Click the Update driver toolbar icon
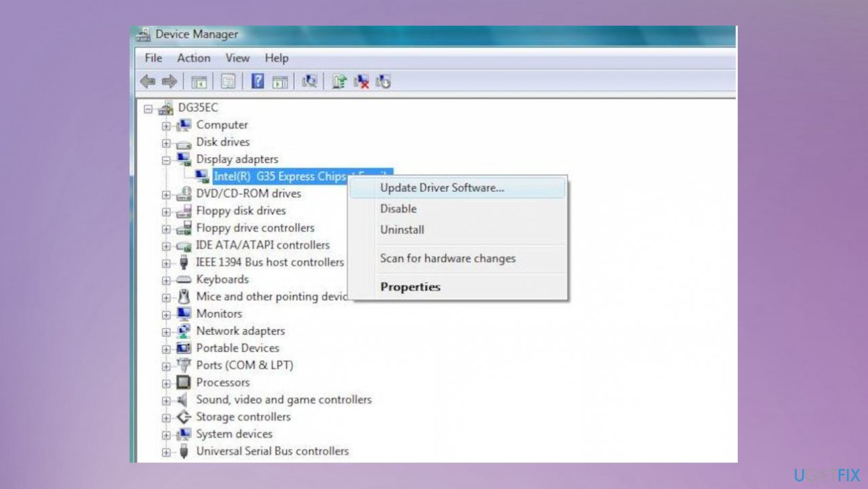The image size is (868, 489). pos(338,81)
